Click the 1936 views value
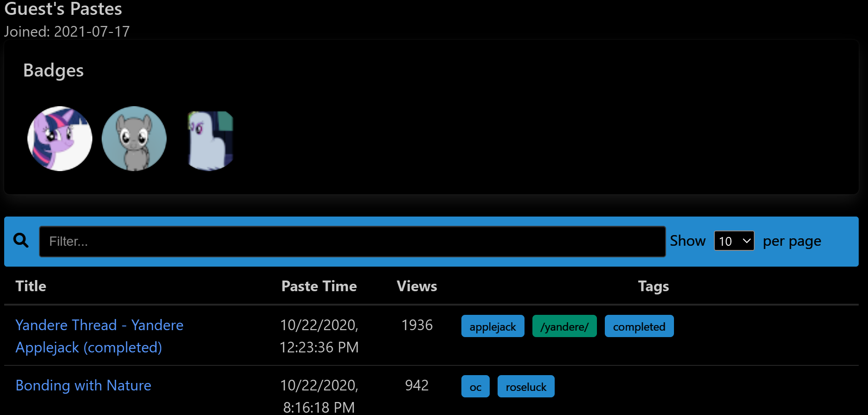The height and width of the screenshot is (415, 868). coord(417,325)
